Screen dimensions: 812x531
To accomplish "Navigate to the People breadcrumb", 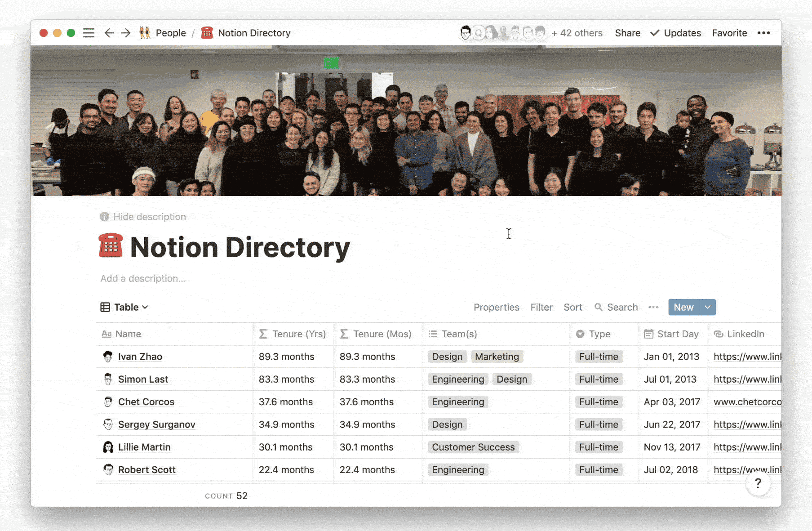I will (171, 33).
